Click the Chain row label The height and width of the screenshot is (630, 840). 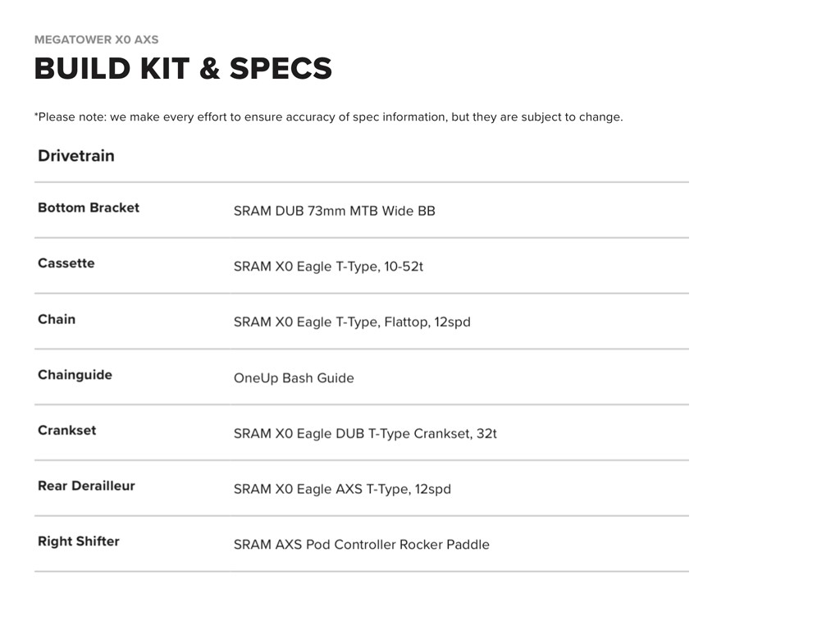[57, 319]
